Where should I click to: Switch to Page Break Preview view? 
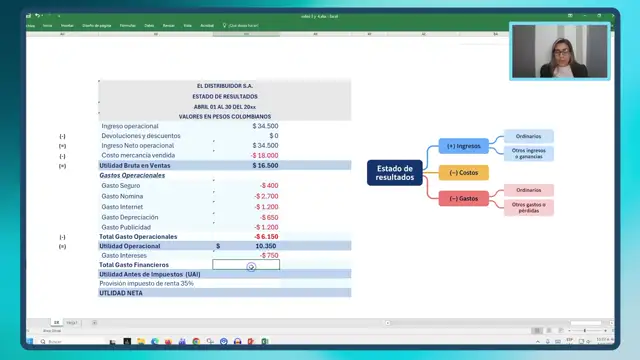point(561,331)
